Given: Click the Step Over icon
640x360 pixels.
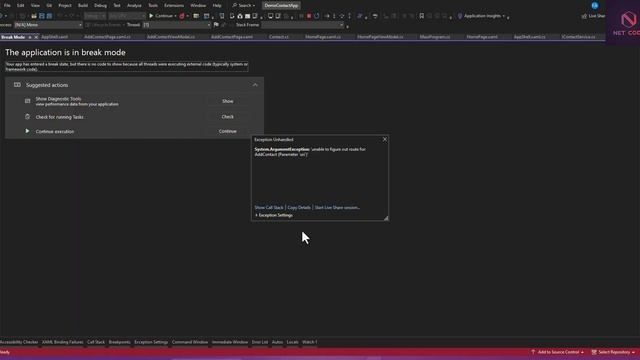Looking at the screenshot, I should tap(342, 16).
